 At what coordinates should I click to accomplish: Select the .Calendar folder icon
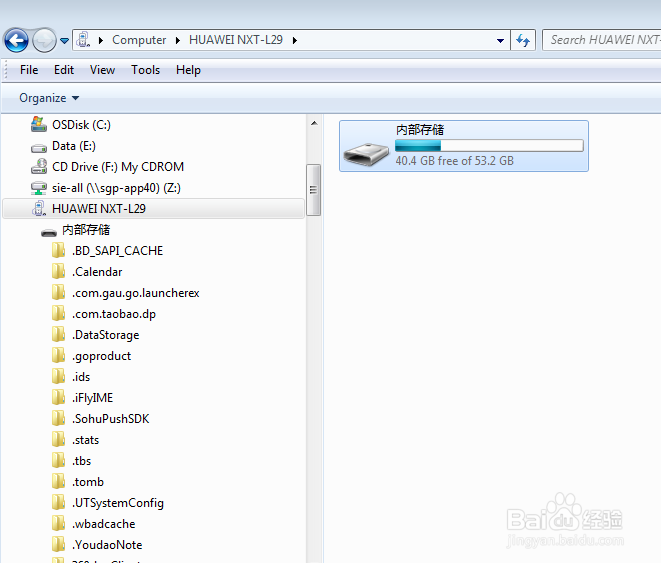[x=59, y=271]
